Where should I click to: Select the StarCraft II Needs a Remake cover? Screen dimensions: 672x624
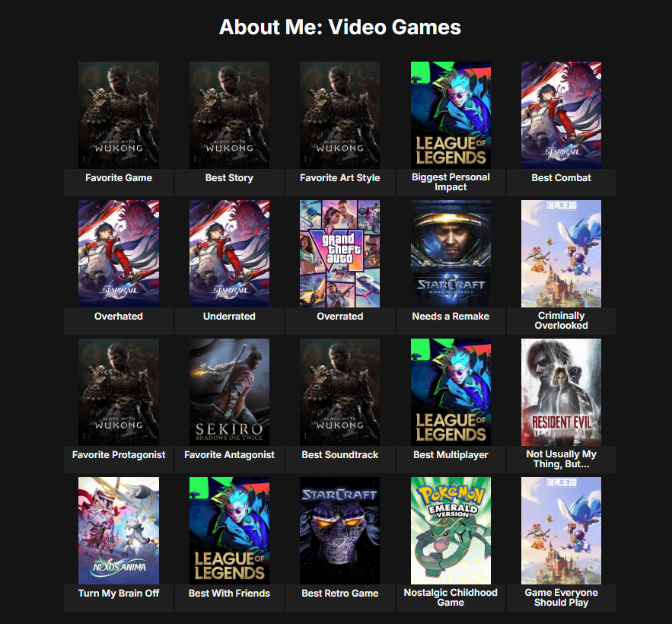click(451, 253)
